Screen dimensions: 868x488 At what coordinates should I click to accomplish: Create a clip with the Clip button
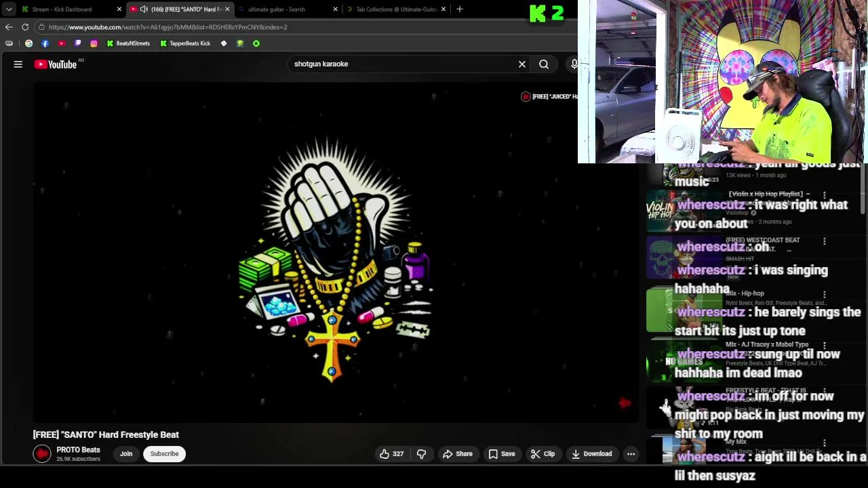coord(542,454)
